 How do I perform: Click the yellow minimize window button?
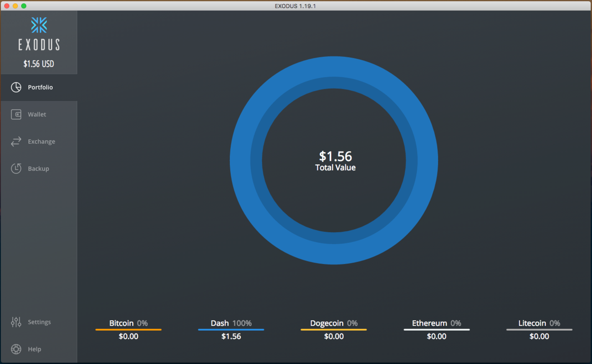tap(15, 6)
